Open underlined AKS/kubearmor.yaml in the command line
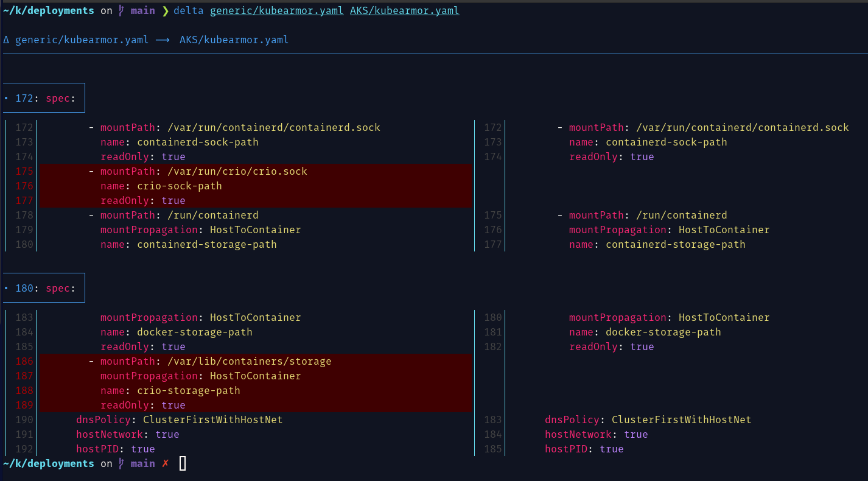Image resolution: width=868 pixels, height=481 pixels. pos(405,11)
